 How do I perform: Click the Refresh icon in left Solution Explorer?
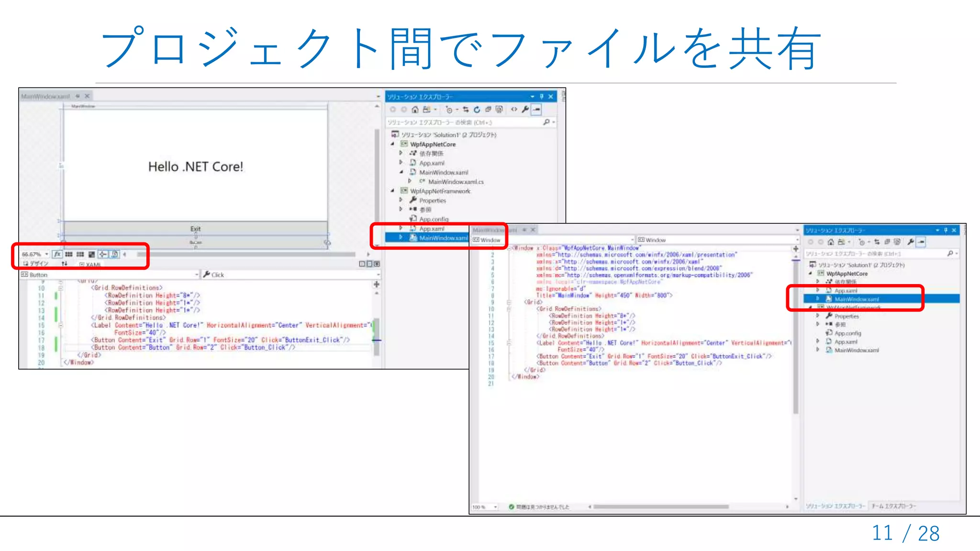(x=477, y=110)
